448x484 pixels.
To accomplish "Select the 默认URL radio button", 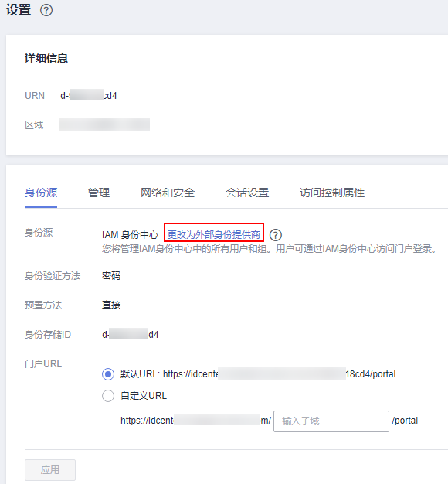I will click(x=108, y=374).
